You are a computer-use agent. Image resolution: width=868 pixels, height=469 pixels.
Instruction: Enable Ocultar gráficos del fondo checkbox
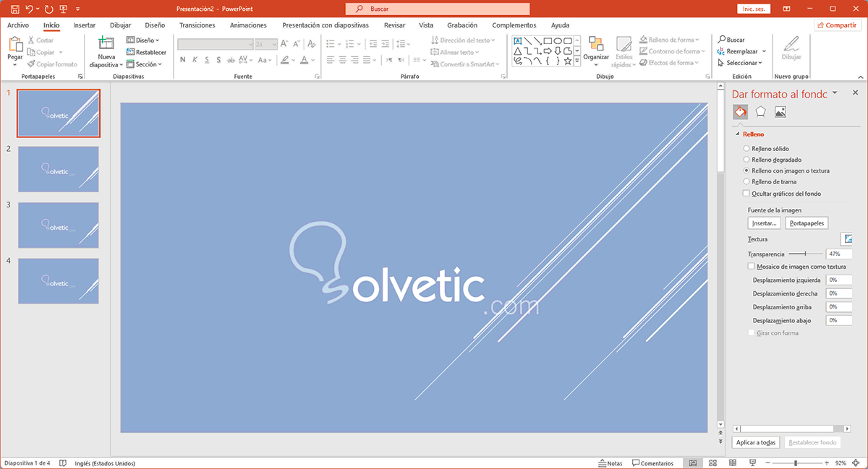[x=746, y=194]
